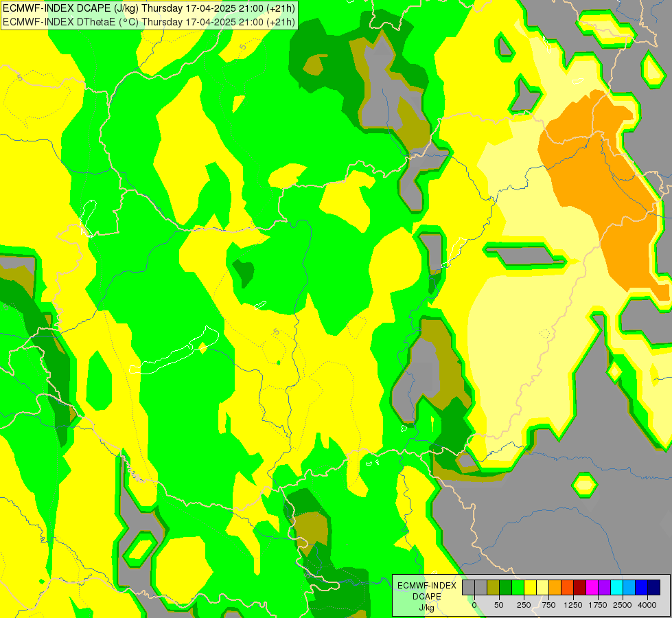Screen dimensions: 672x618
Task: Click the '1250' legend scale value
Action: (573, 605)
